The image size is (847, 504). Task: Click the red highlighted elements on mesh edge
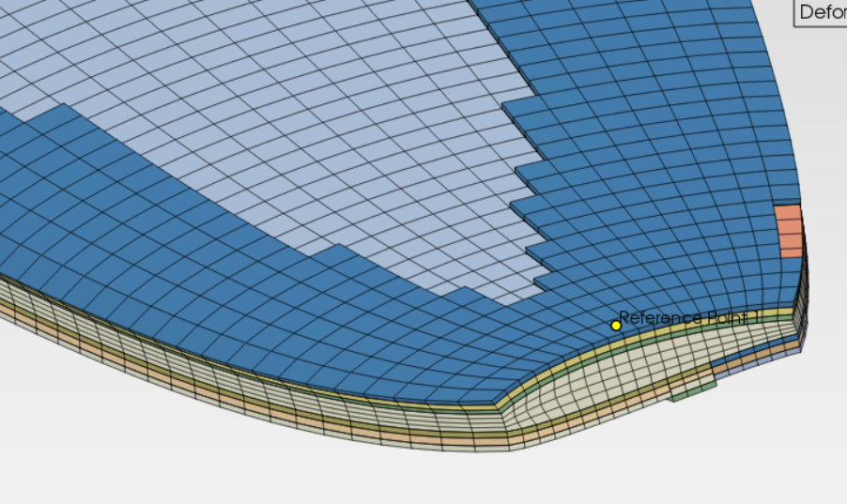789,231
